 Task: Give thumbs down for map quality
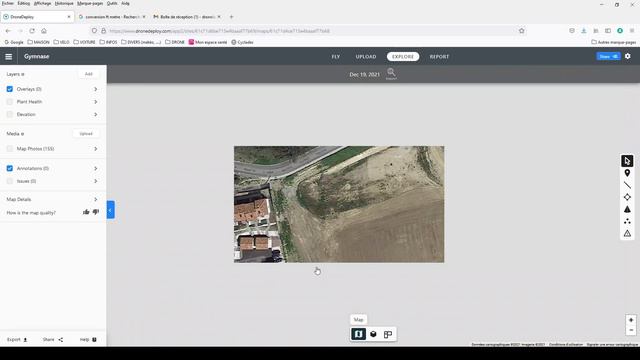[x=96, y=212]
